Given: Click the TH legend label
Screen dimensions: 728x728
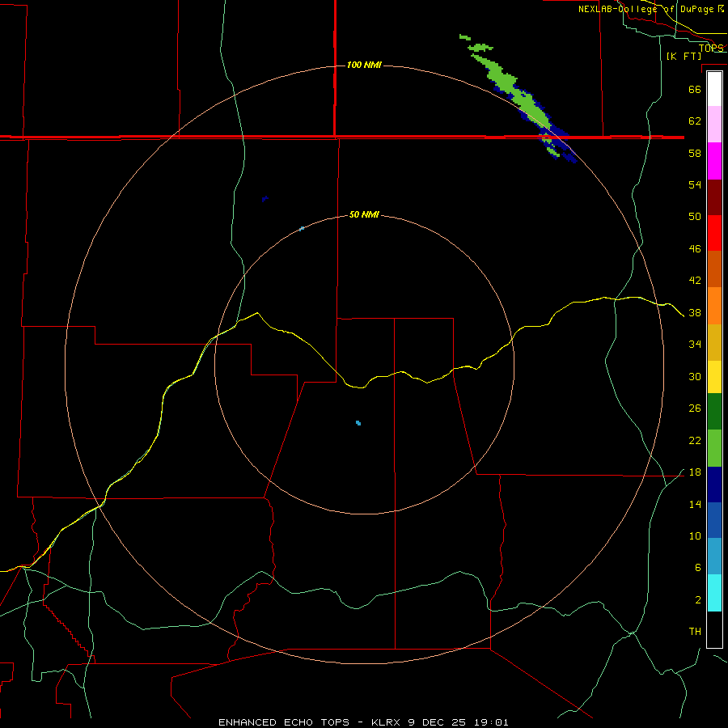Looking at the screenshot, I should pyautogui.click(x=695, y=632).
